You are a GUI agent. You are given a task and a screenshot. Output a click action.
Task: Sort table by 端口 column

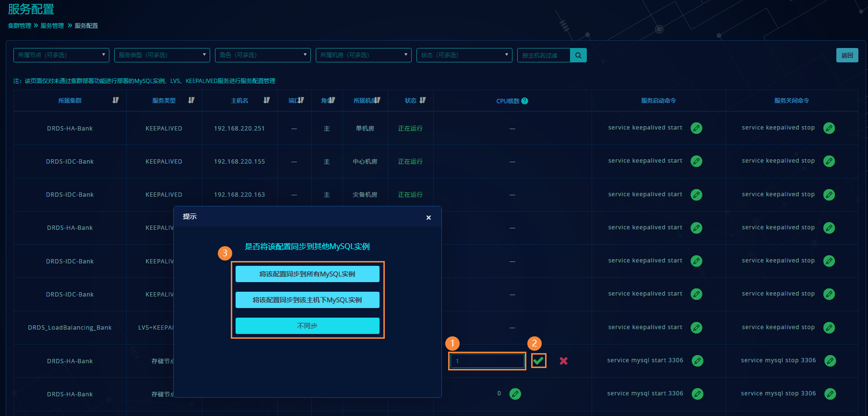(300, 100)
